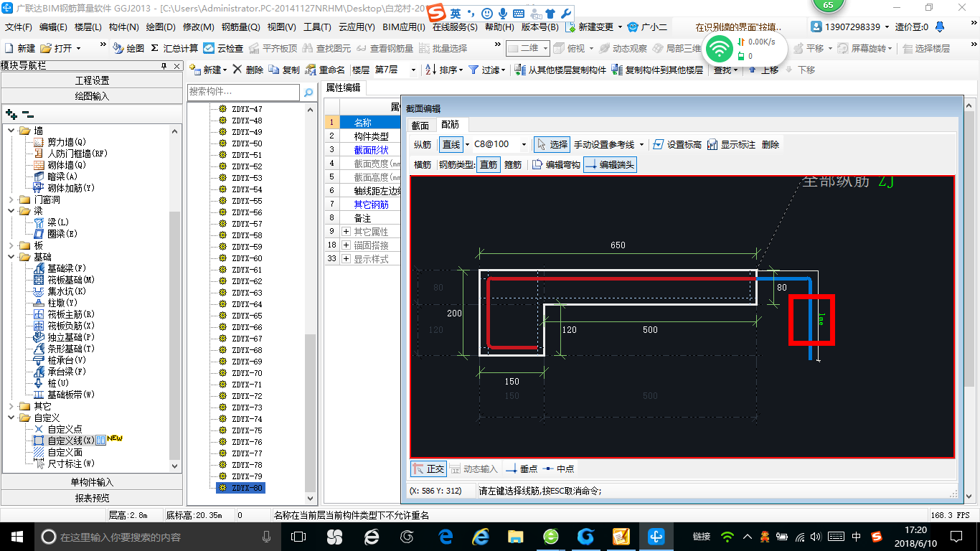Run 汇总计算 summary calculation

point(174,49)
